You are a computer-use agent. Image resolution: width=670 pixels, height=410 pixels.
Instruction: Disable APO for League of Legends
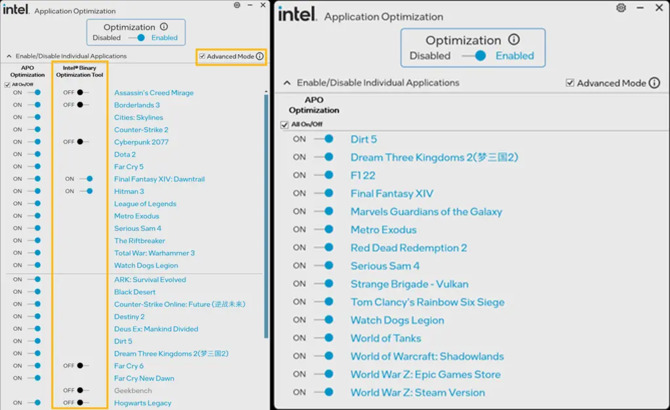[34, 203]
